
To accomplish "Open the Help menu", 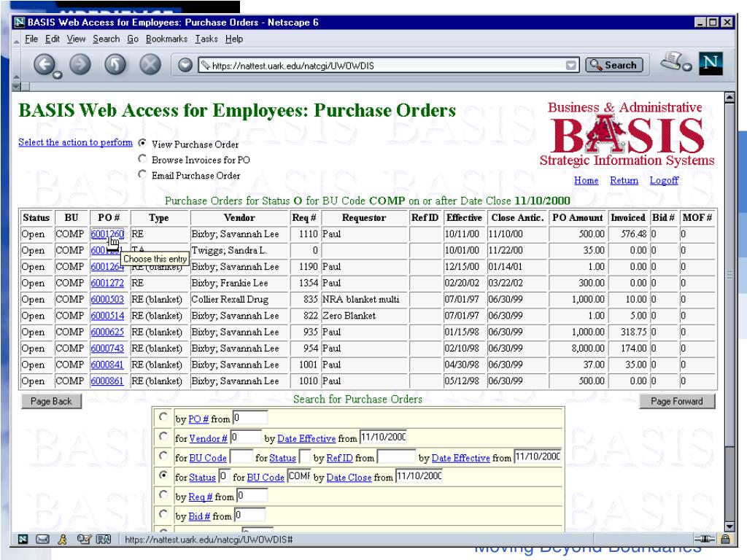I will point(234,39).
